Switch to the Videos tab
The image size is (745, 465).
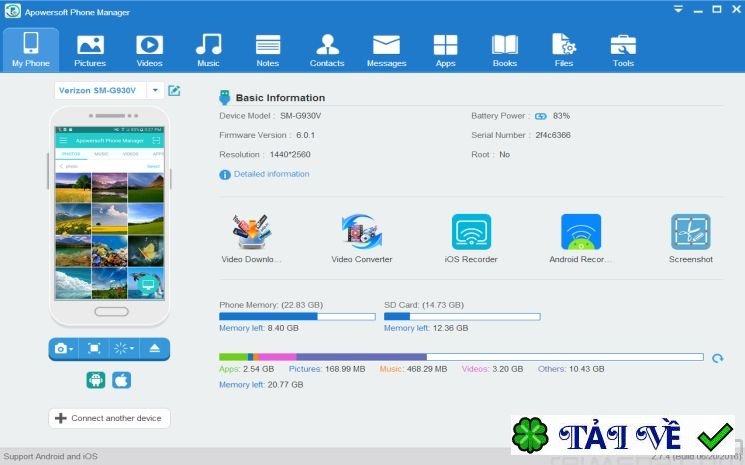coord(149,50)
